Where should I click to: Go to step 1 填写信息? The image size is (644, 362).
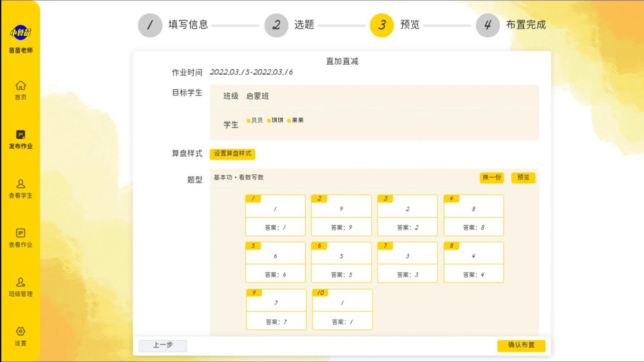click(x=150, y=25)
